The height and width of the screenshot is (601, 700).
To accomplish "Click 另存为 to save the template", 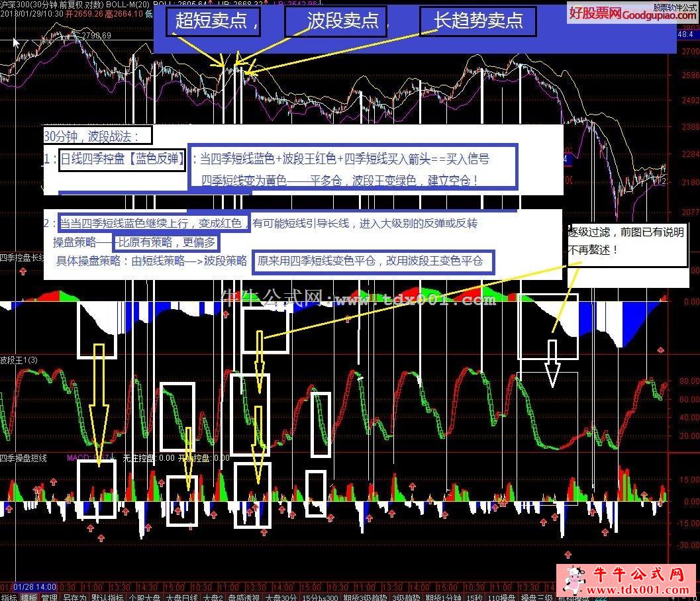I will pos(75,598).
